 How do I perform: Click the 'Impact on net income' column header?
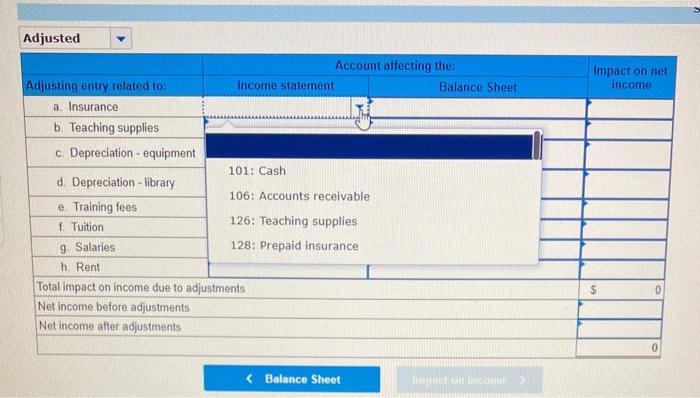(630, 77)
